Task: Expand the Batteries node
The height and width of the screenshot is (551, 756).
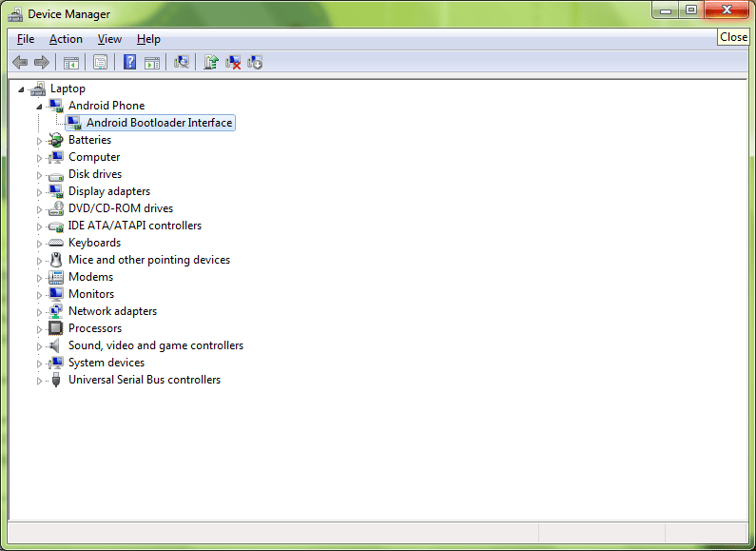Action: point(39,141)
